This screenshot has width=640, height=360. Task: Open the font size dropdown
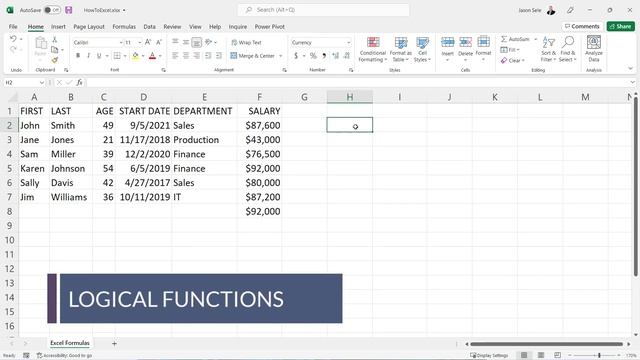(140, 42)
